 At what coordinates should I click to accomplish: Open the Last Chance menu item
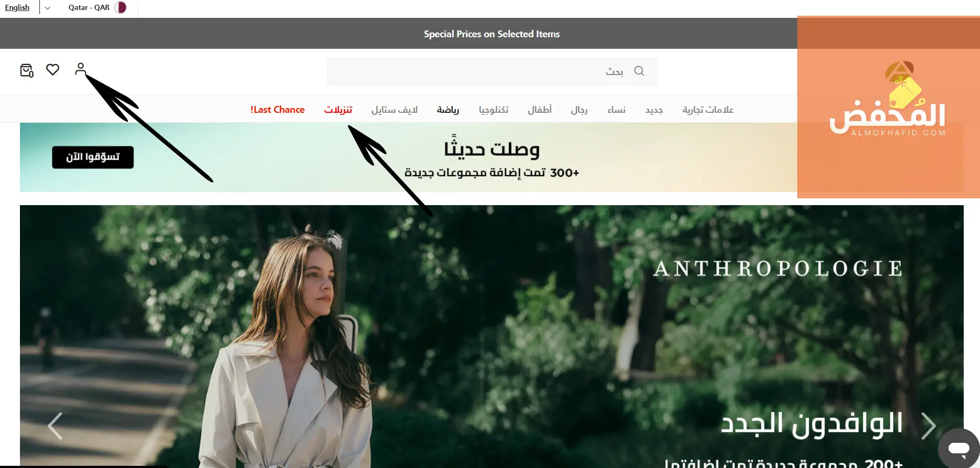(x=277, y=110)
